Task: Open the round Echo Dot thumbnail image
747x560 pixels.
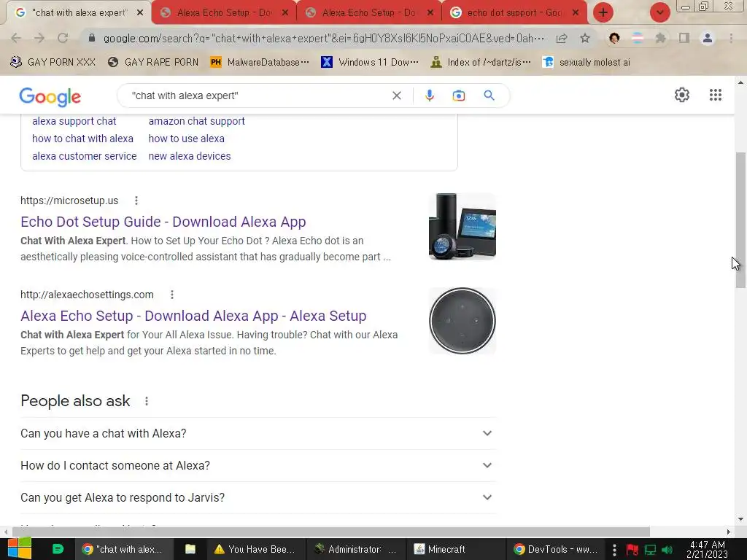Action: pyautogui.click(x=462, y=321)
